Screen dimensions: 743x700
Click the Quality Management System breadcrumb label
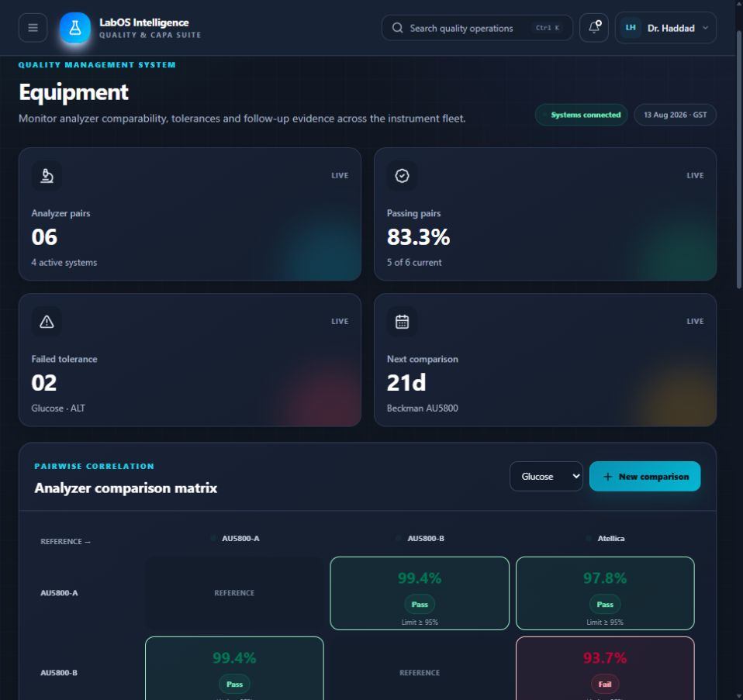97,65
